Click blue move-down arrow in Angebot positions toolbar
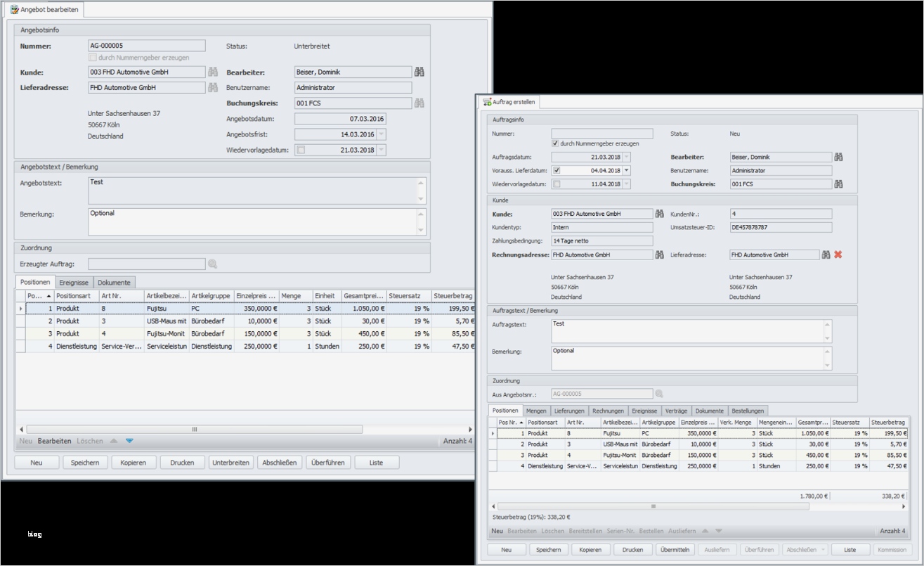Screen dimensions: 924x566 point(129,441)
